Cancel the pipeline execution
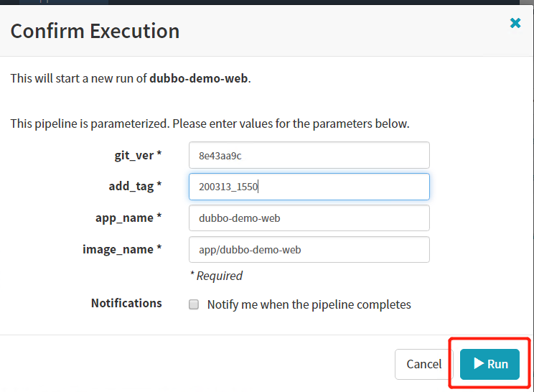 [x=423, y=364]
